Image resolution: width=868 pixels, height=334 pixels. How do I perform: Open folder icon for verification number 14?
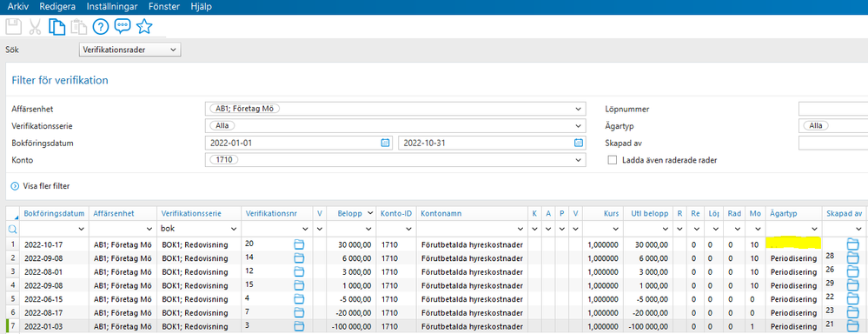(x=300, y=257)
